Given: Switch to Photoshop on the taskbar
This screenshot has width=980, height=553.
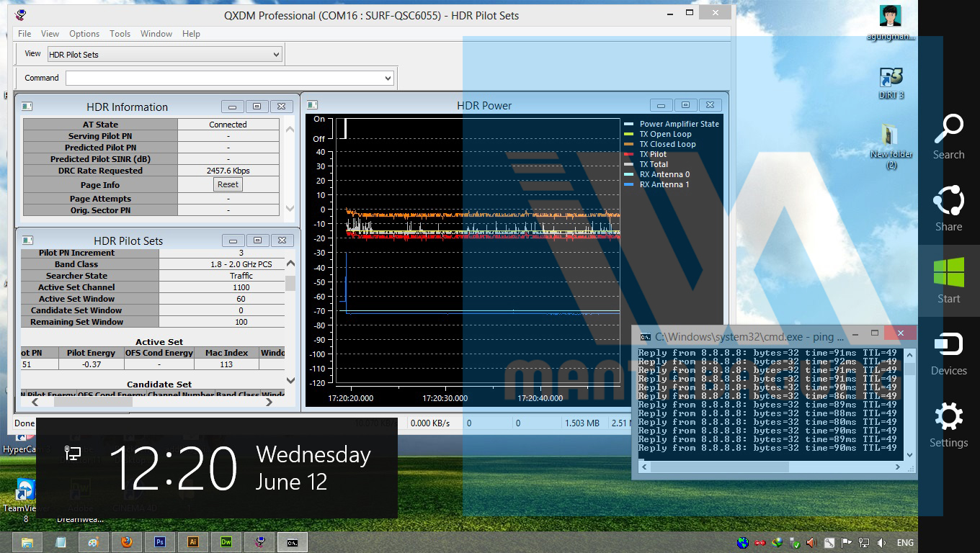Looking at the screenshot, I should (x=160, y=542).
